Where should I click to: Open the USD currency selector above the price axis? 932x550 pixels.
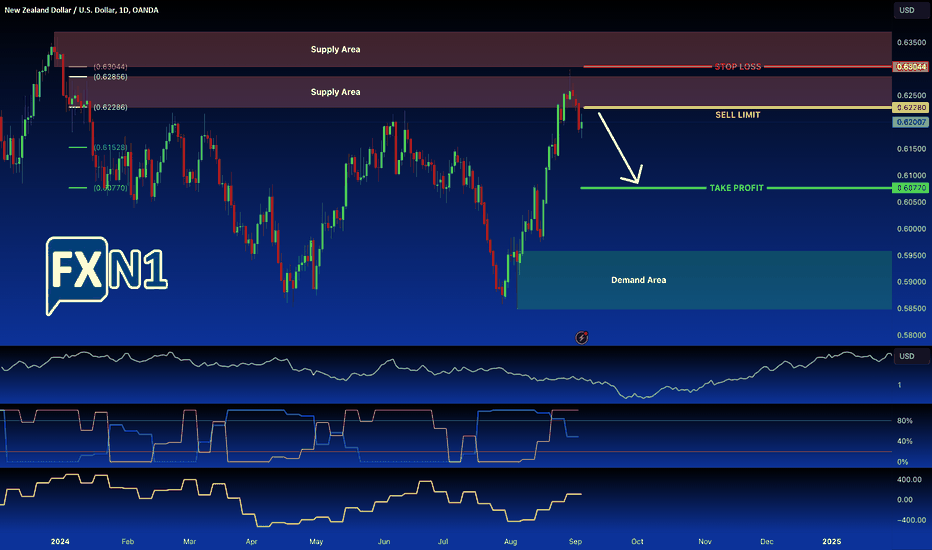pos(911,10)
